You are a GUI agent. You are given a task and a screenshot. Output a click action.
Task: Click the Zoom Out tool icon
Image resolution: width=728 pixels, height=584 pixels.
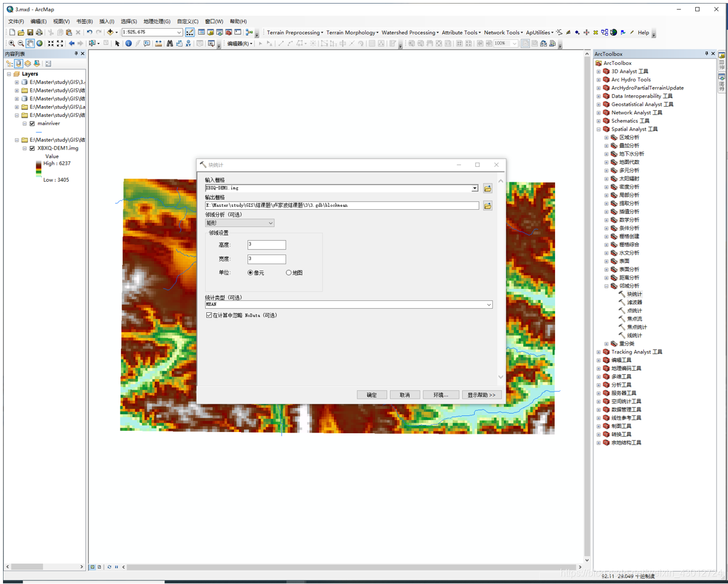pos(21,44)
